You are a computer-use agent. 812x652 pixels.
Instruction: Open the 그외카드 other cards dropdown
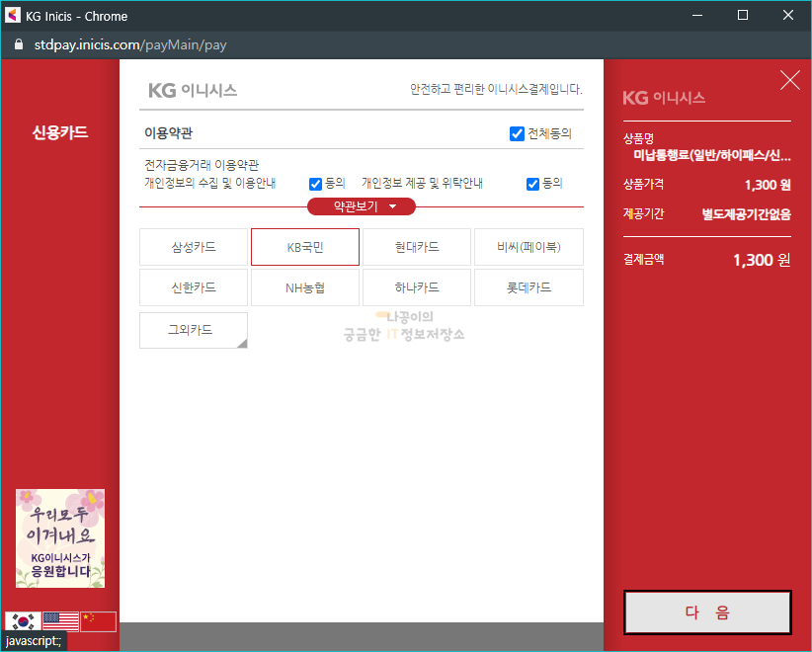point(194,330)
